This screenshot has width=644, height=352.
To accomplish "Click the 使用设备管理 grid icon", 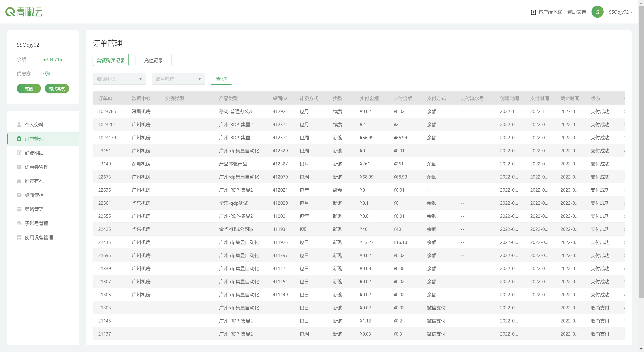I will tap(19, 237).
